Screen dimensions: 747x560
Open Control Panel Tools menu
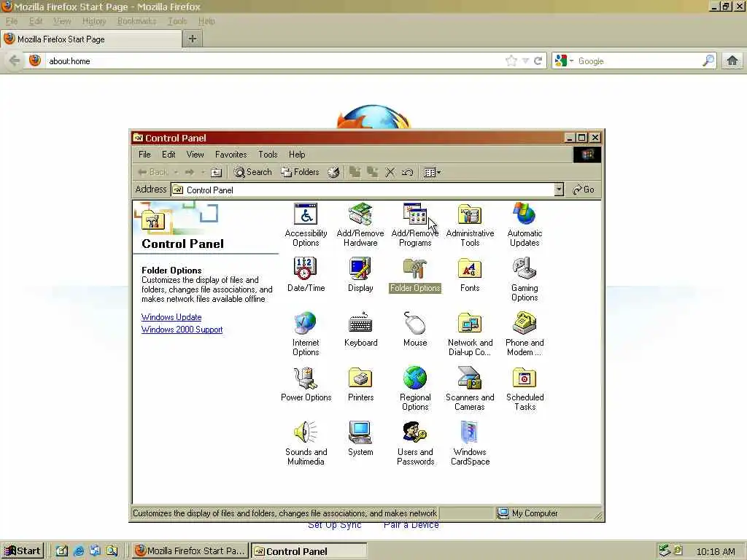point(268,155)
